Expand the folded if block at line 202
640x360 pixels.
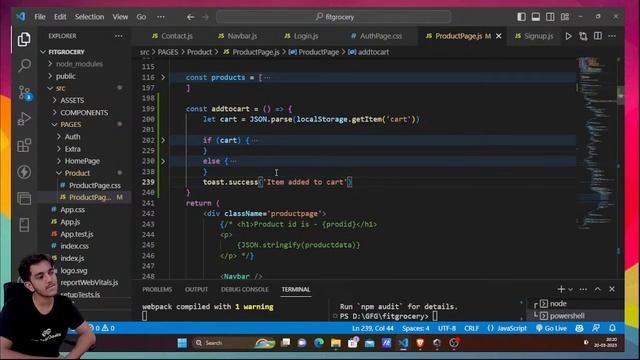pos(163,140)
